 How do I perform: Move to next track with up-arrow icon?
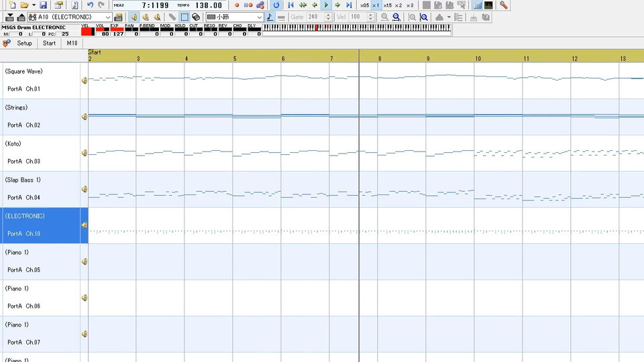(21, 17)
